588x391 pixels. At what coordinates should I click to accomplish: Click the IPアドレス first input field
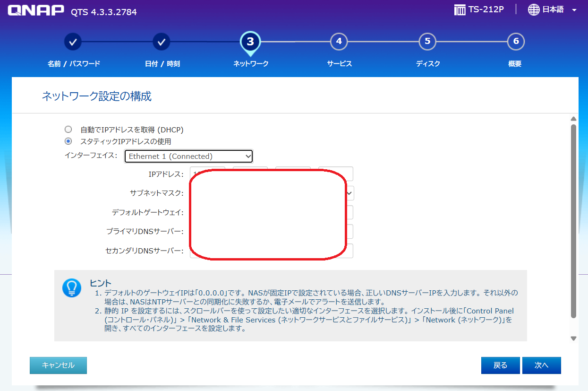tap(208, 174)
